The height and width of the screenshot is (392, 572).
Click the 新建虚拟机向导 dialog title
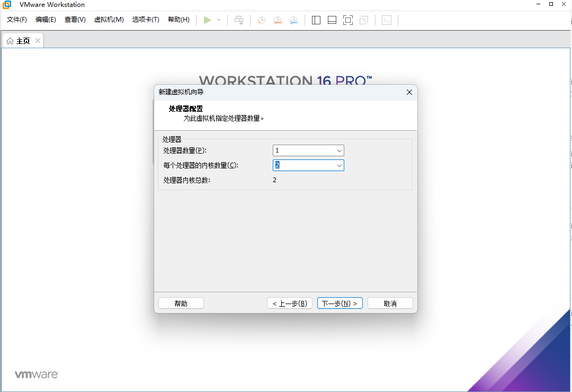181,92
